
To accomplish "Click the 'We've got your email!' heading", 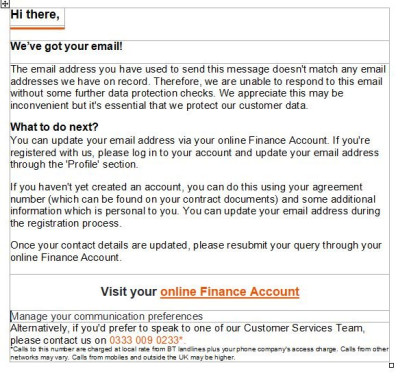I will [x=66, y=46].
